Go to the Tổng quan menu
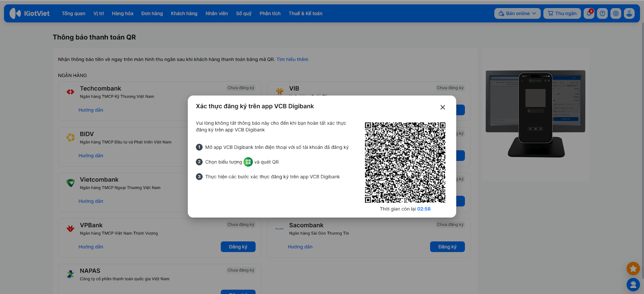 click(73, 13)
